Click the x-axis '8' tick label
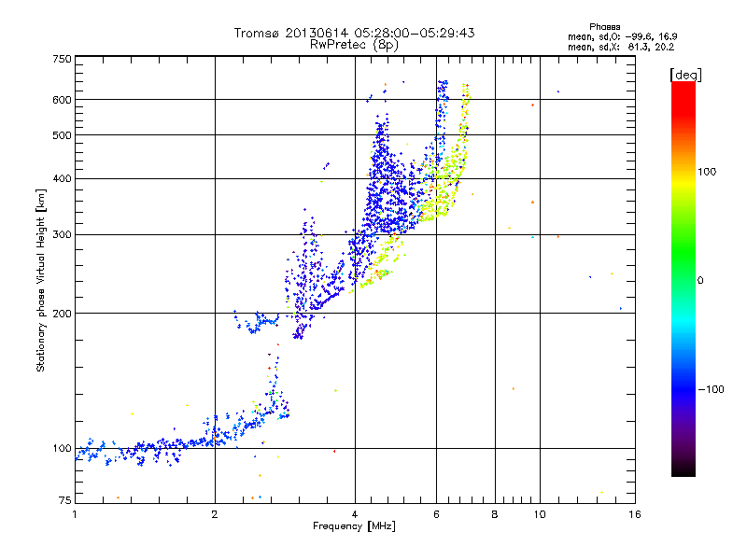 [495, 514]
